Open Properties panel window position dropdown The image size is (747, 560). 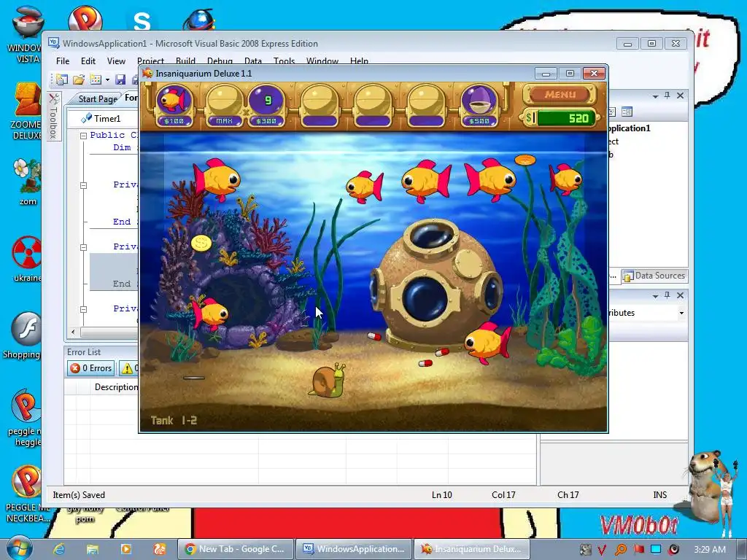coord(656,296)
